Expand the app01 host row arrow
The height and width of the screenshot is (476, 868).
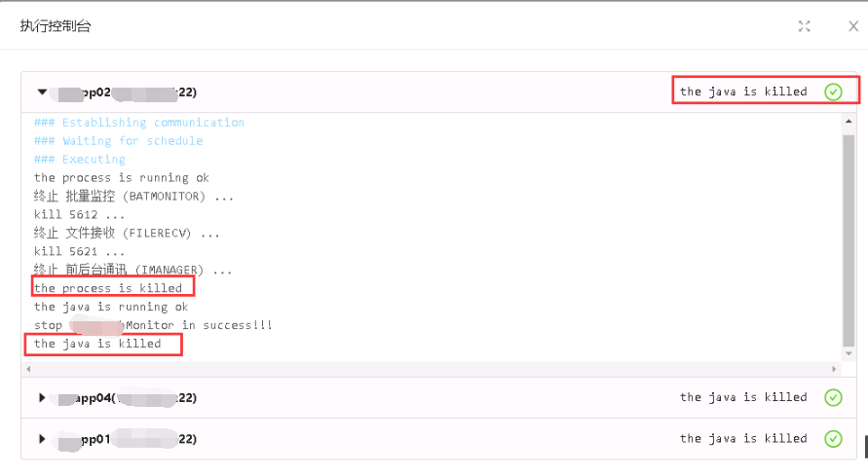pyautogui.click(x=42, y=439)
